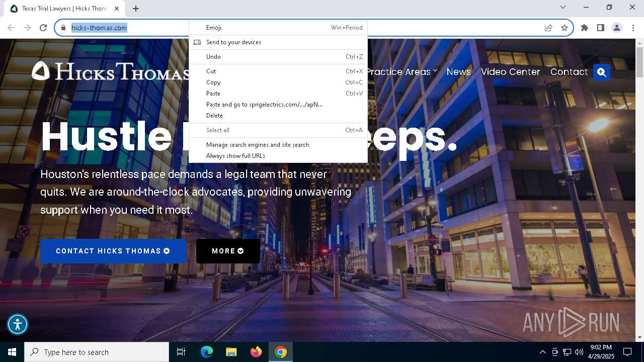Click the Hicks Thomas logo
The width and height of the screenshot is (644, 362).
click(110, 71)
